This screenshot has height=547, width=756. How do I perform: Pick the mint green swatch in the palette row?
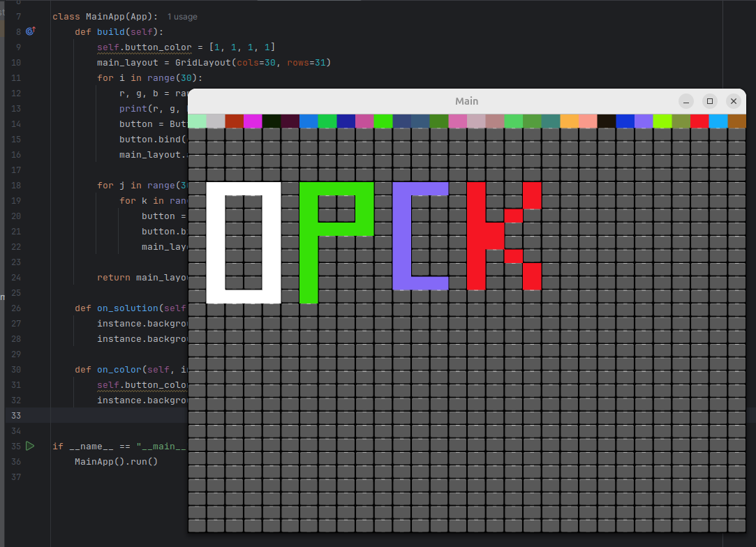(x=197, y=121)
